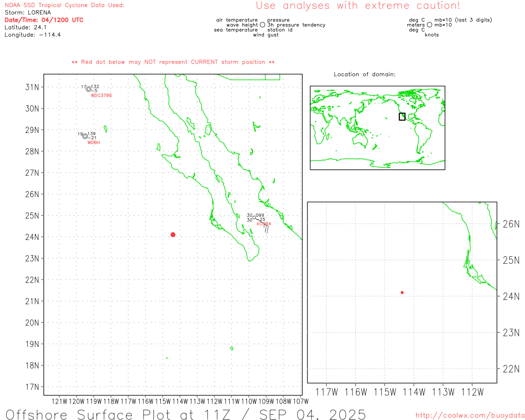Image resolution: width=525 pixels, height=420 pixels.
Task: Click 'Longitude: -114.4' text
Action: [33, 35]
